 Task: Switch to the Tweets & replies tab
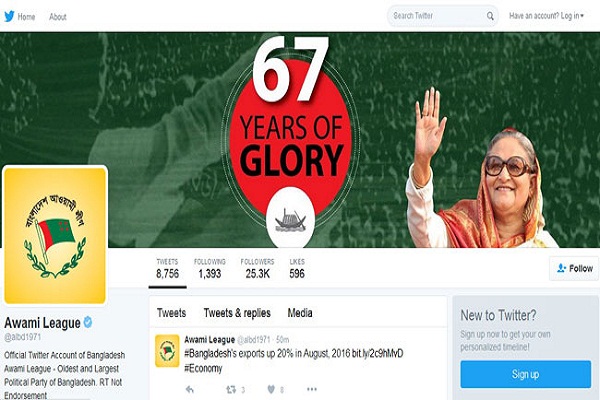(x=237, y=313)
